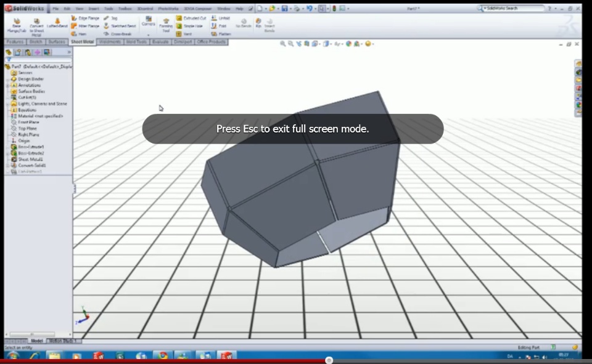Expand Lights, Cameras and Scene node
592x364 pixels.
tap(7, 103)
